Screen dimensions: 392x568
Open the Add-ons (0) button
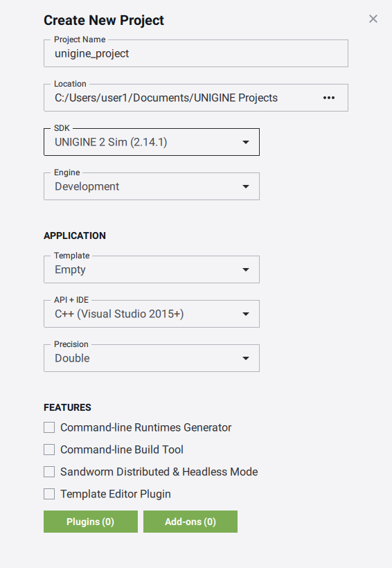190,522
